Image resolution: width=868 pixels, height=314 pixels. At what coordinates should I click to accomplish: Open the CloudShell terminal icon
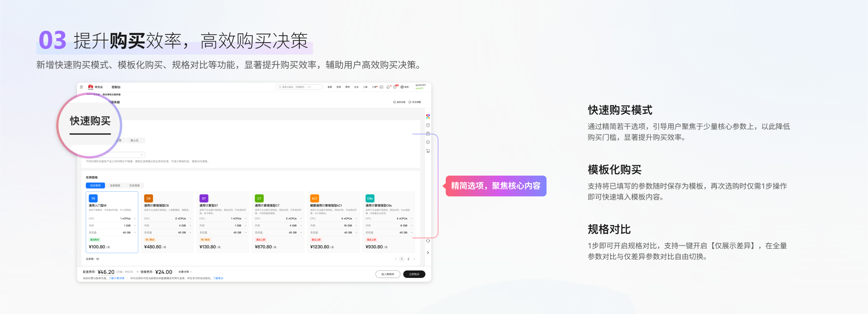[x=381, y=87]
